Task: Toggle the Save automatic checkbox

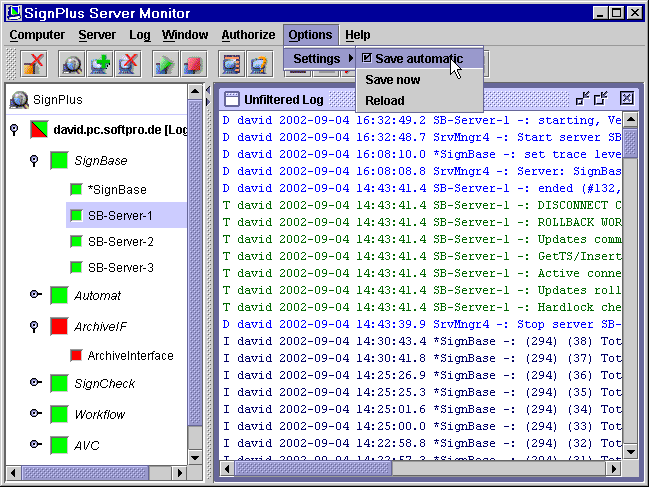Action: click(x=366, y=58)
